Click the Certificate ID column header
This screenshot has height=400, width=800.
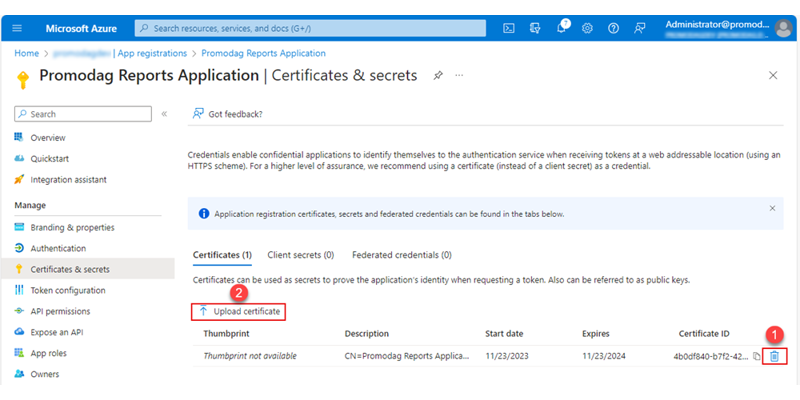point(704,334)
